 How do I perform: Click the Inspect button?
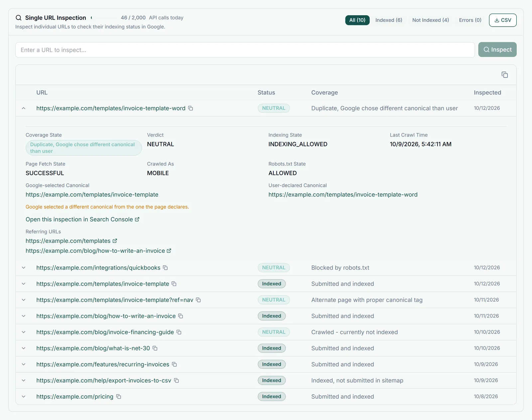497,50
